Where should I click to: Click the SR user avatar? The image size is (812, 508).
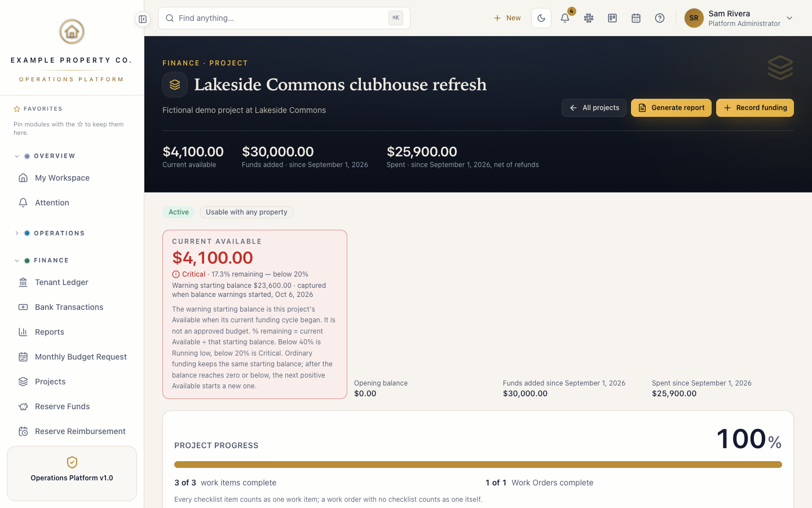pos(694,18)
